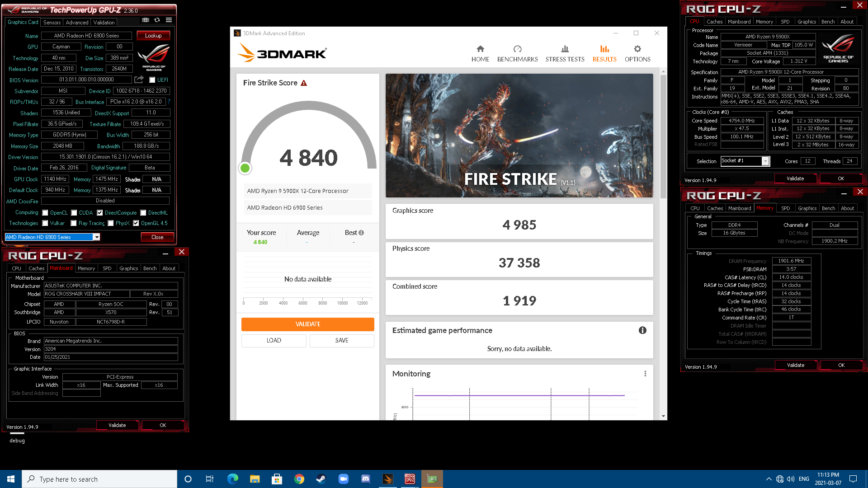The height and width of the screenshot is (488, 868).
Task: Open Socket #1 selection dropdown
Action: tap(765, 161)
